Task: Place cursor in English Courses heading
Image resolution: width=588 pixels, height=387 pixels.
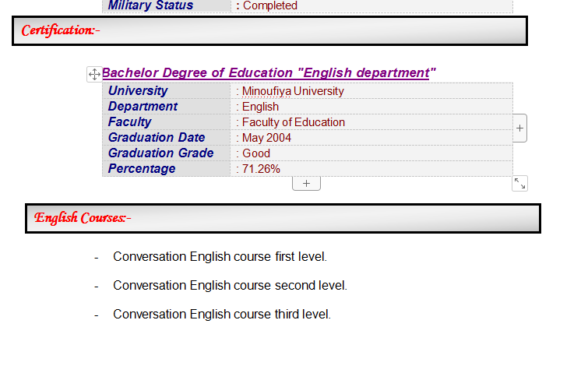Action: (82, 218)
